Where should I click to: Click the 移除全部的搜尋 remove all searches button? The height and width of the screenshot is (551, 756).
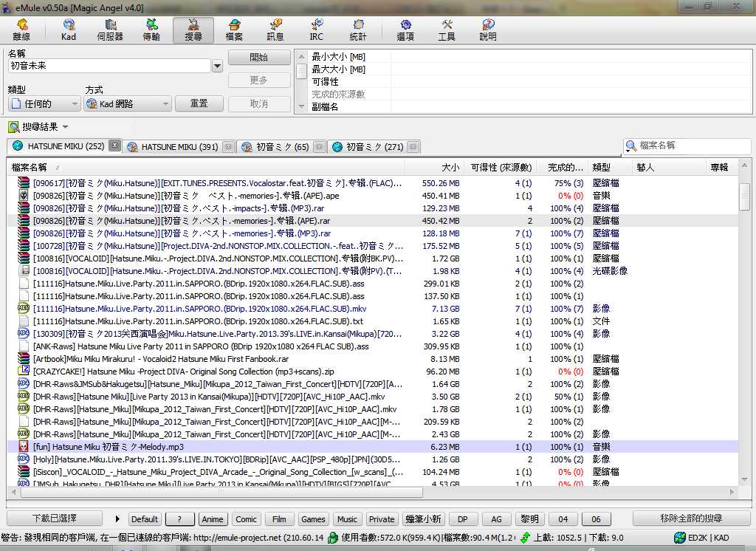click(691, 519)
